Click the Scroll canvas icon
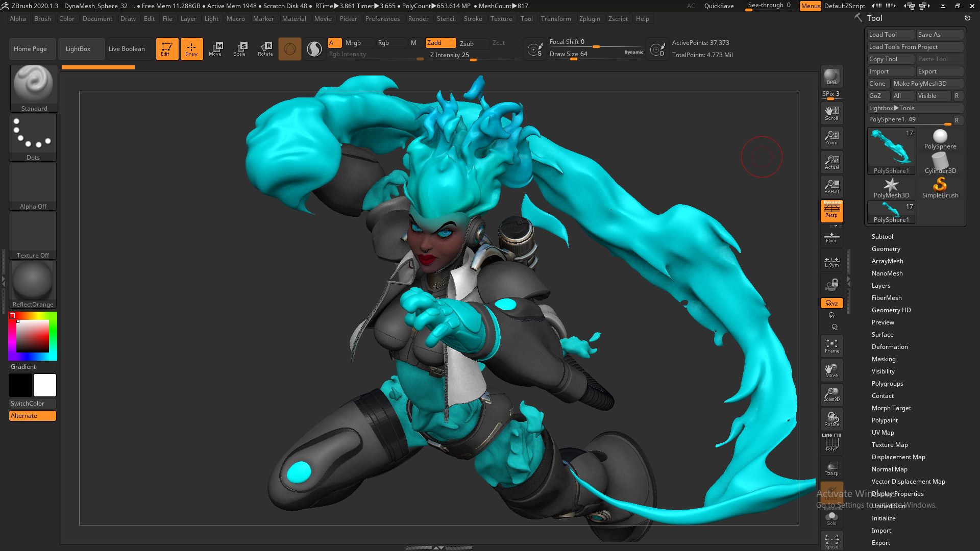Screen dimensions: 980x551 pyautogui.click(x=831, y=113)
